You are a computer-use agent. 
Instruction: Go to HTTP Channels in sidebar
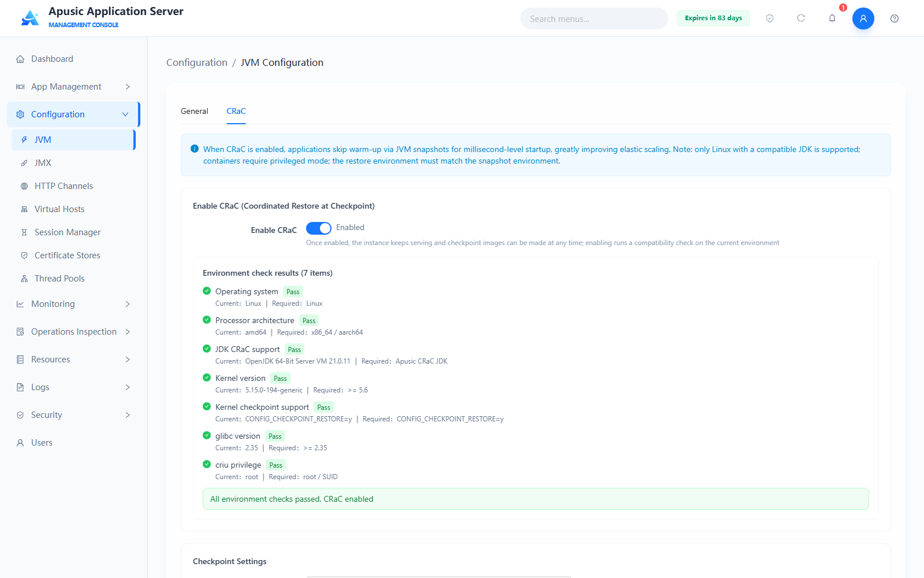click(x=73, y=186)
